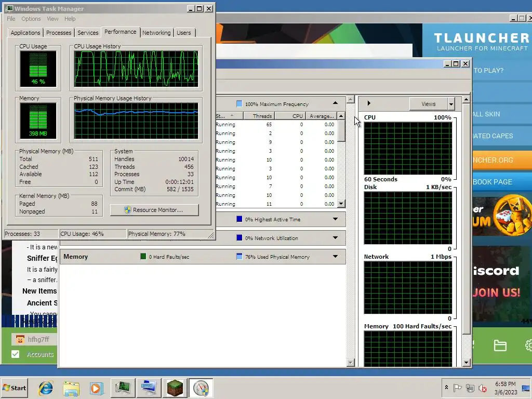Screen dimensions: 532x399
Task: Open Action Center flag tray icon
Action: [457, 388]
